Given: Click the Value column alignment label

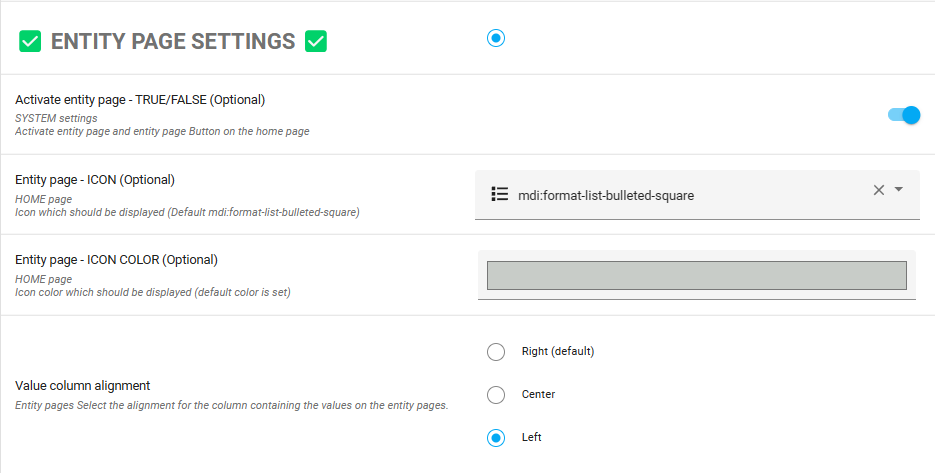Looking at the screenshot, I should [82, 385].
